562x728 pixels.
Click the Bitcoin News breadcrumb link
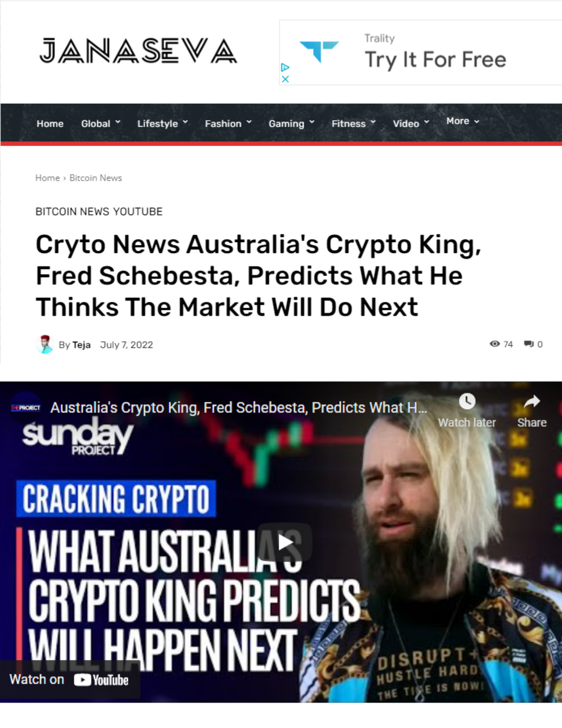96,178
